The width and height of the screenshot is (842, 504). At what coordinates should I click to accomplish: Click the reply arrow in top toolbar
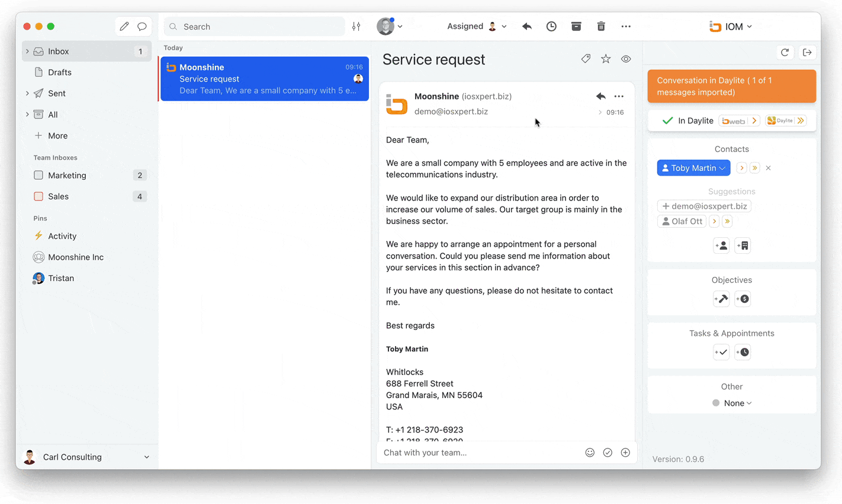(x=527, y=27)
